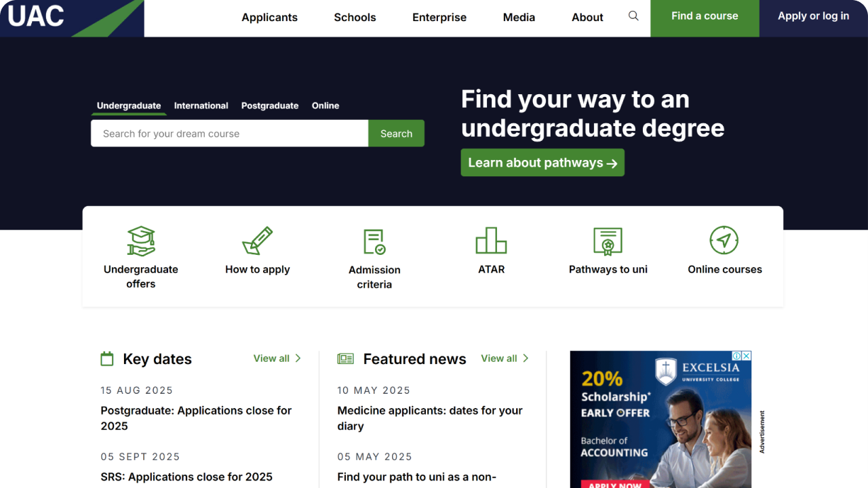
Task: Focus the dream course search field
Action: (230, 134)
